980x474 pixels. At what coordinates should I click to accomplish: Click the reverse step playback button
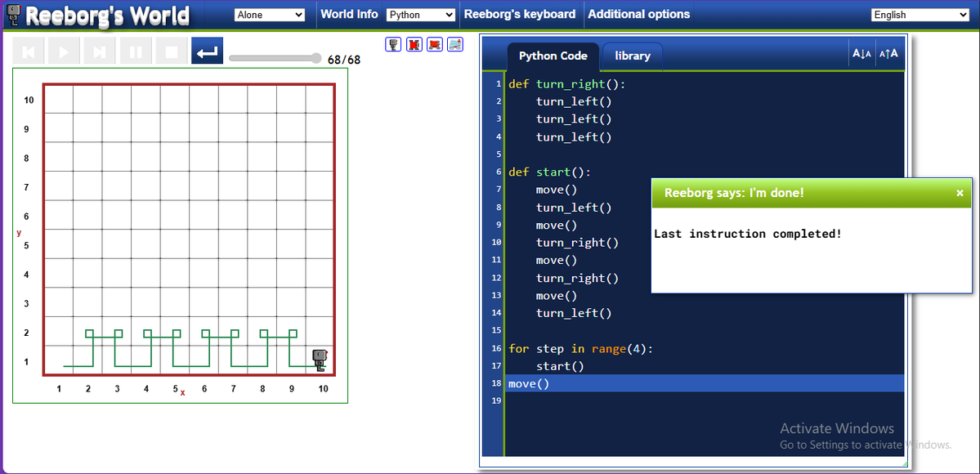[28, 51]
